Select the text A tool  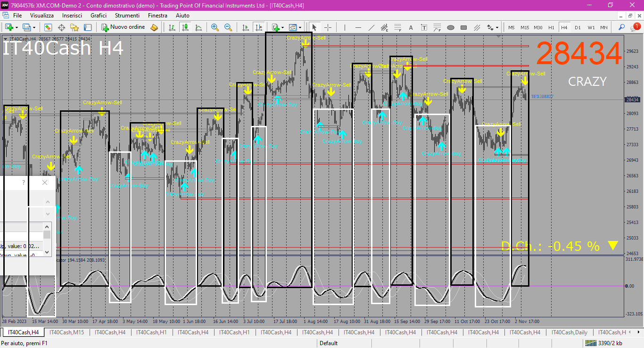tap(411, 27)
